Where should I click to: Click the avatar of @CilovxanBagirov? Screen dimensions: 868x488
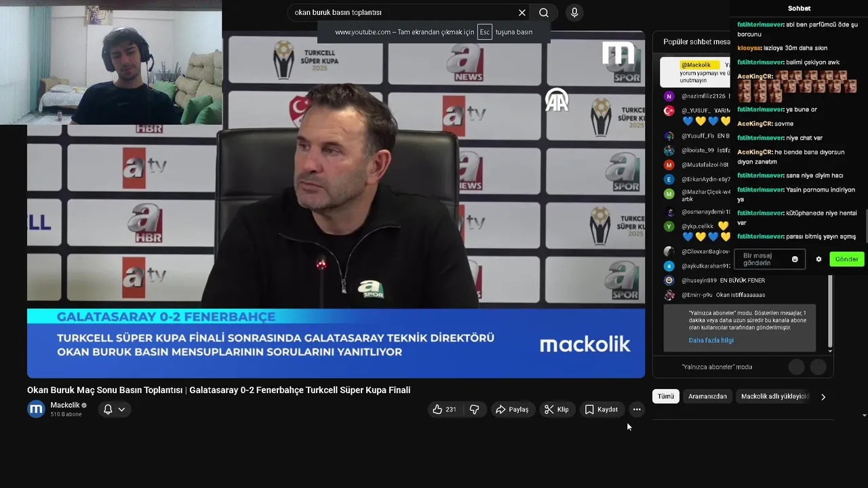coord(669,251)
